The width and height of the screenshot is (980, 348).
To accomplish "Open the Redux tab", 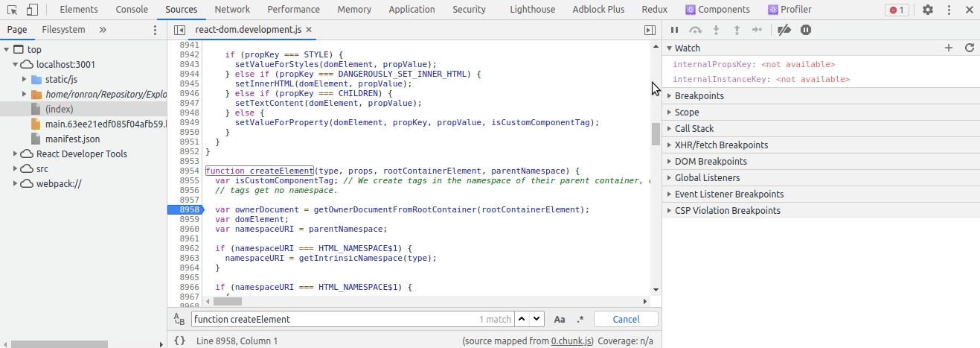I will tap(655, 10).
